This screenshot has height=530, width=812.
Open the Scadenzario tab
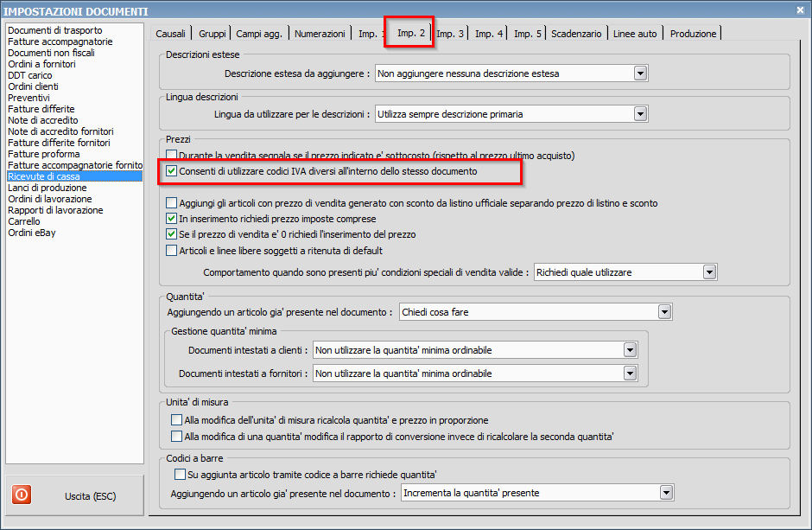[x=576, y=34]
